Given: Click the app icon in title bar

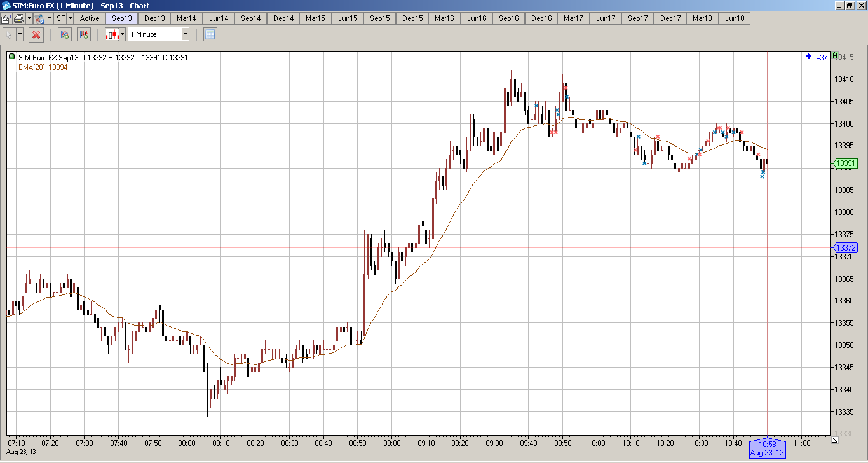Looking at the screenshot, I should click(x=6, y=6).
